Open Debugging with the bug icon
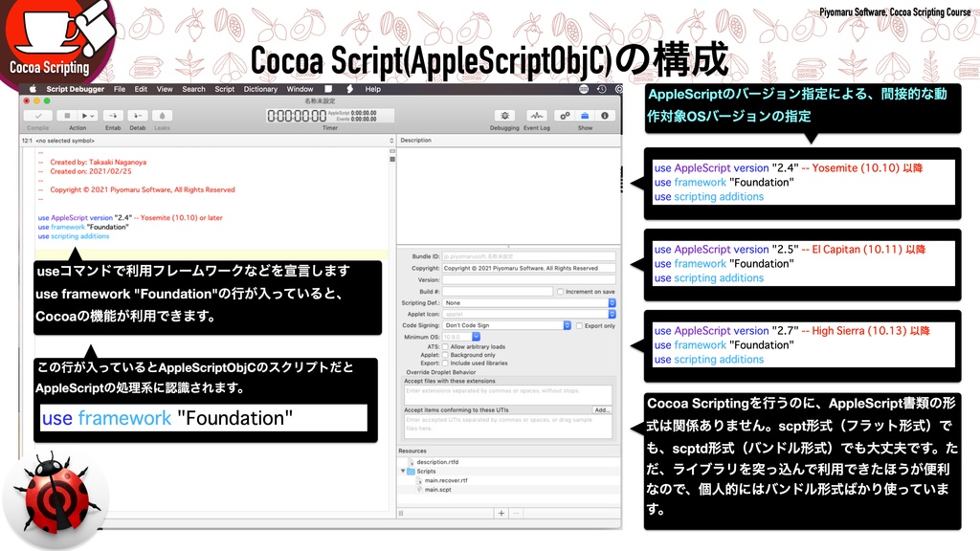 tap(505, 116)
